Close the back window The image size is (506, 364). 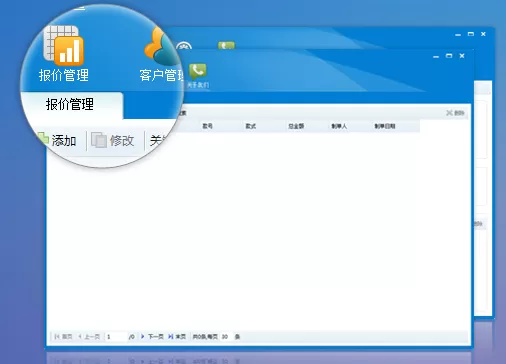483,34
